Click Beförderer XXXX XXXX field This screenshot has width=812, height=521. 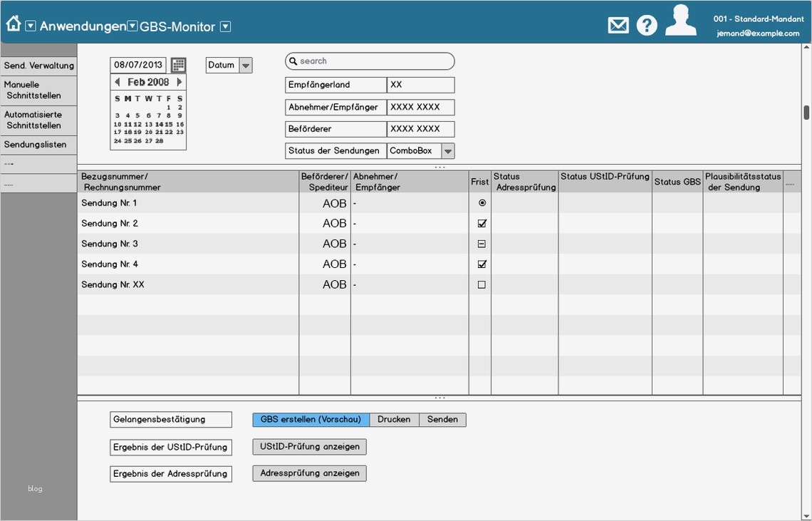420,129
